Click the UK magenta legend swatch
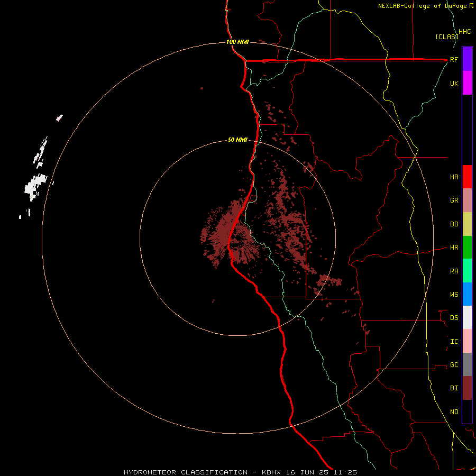Viewport: 476px width, 476px height. click(x=467, y=83)
